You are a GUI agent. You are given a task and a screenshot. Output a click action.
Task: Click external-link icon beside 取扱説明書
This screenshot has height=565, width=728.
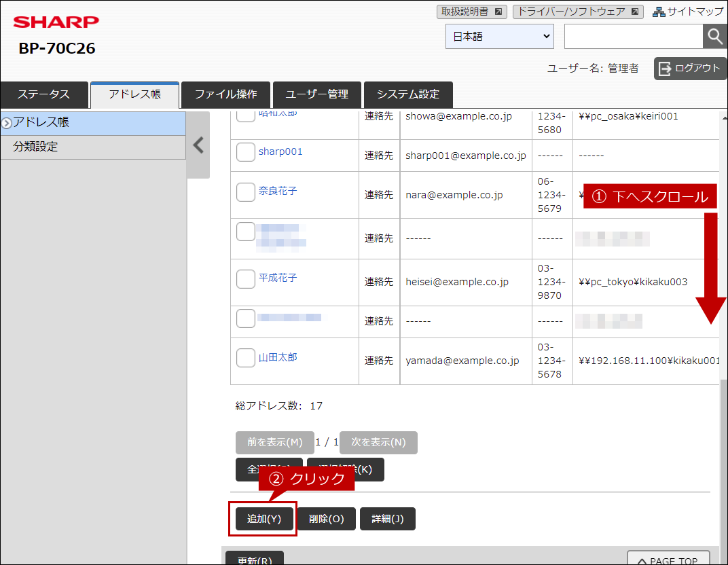point(498,12)
